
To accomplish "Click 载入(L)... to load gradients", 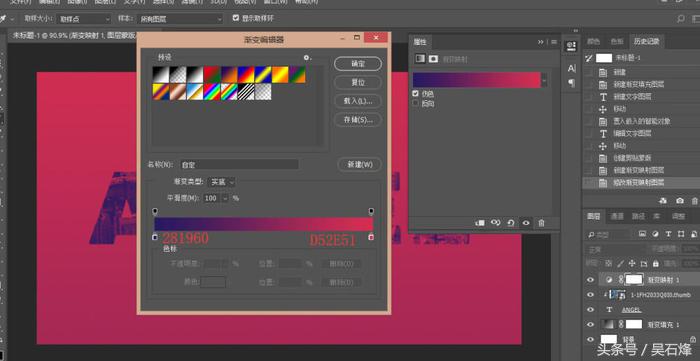I will [358, 101].
